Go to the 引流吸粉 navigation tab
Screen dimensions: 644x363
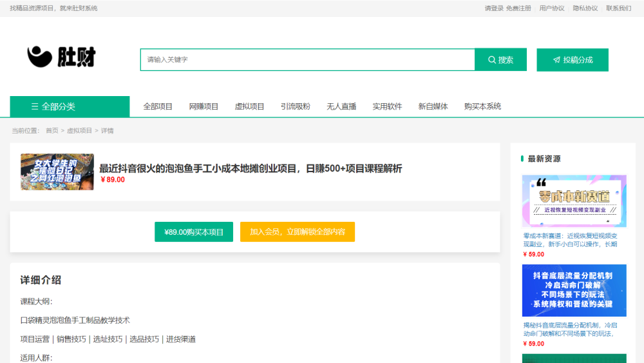click(295, 106)
